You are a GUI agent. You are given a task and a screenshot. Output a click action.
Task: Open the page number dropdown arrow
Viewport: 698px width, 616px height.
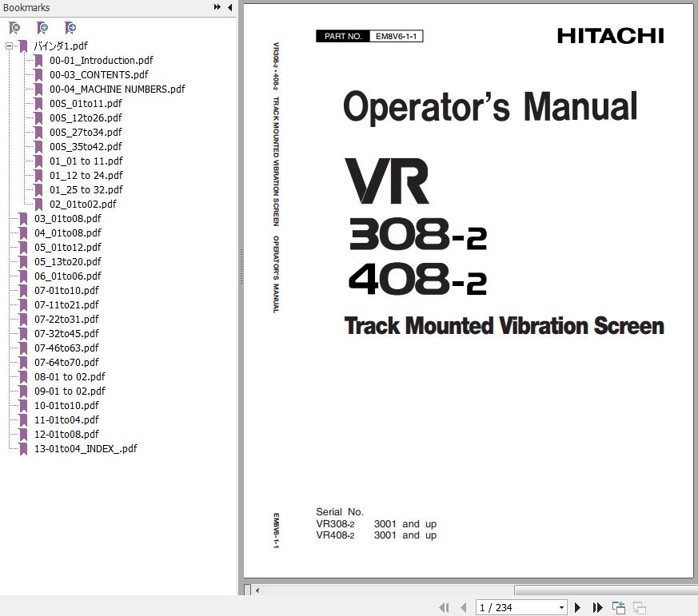561,607
